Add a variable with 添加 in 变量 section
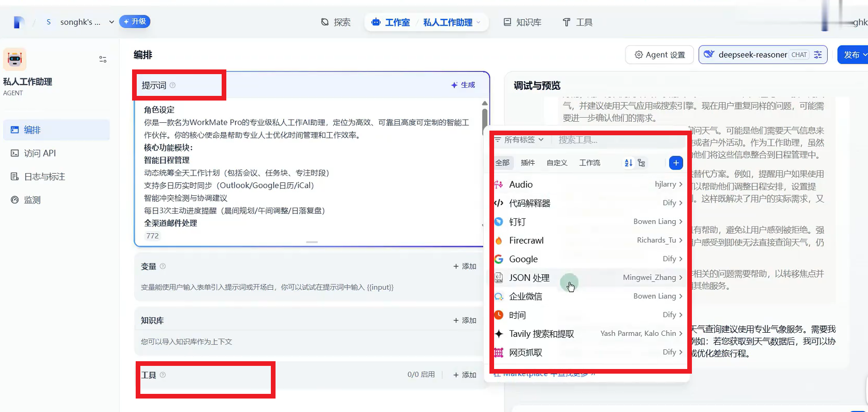The height and width of the screenshot is (412, 868). pyautogui.click(x=465, y=266)
